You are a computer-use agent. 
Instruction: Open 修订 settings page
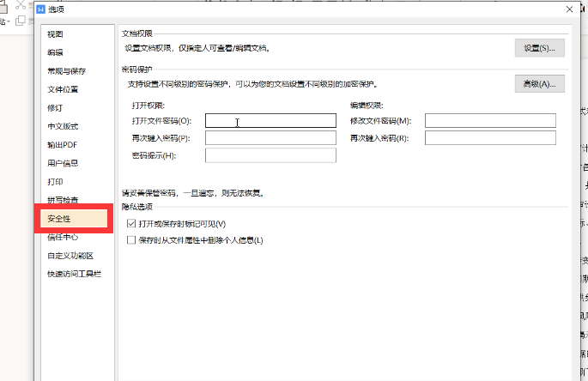pyautogui.click(x=55, y=108)
